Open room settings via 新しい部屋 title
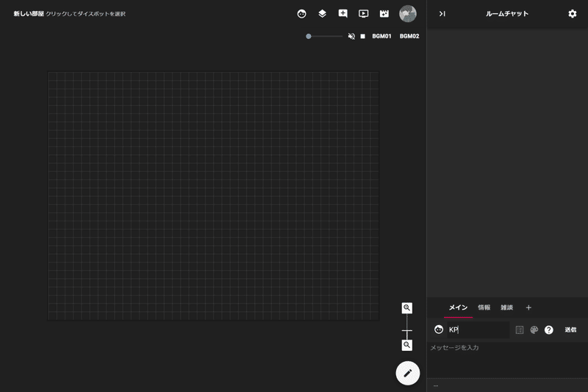 point(29,14)
